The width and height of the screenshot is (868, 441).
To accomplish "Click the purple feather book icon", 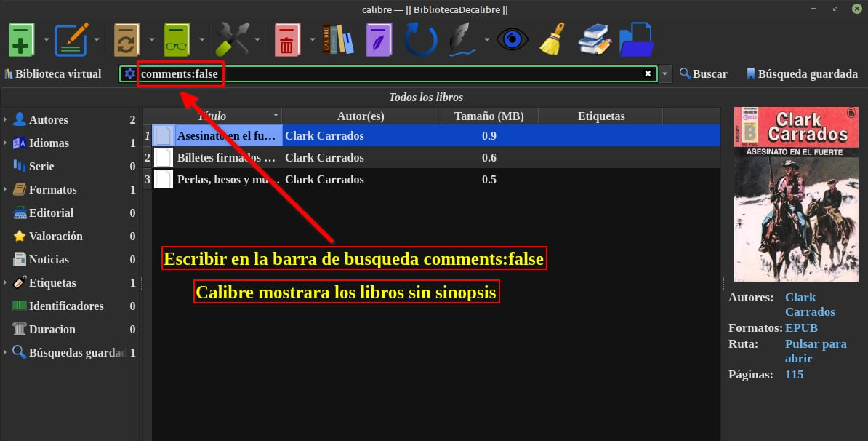I will [379, 39].
